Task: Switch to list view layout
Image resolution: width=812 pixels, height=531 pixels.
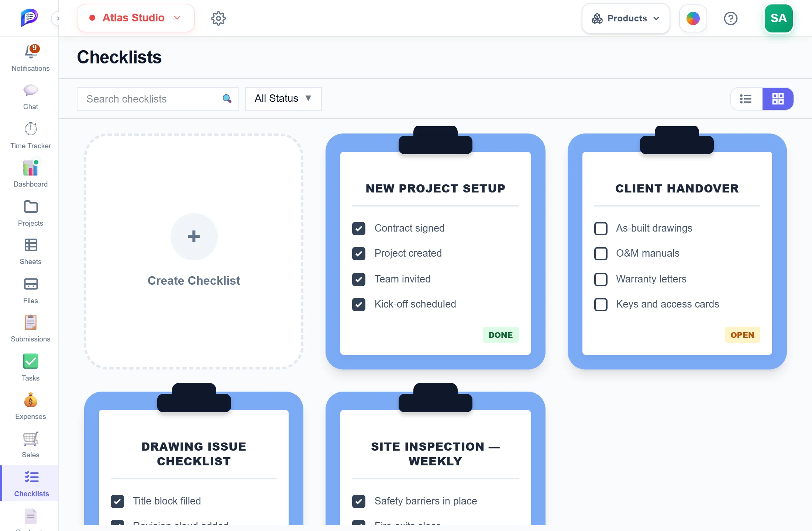Action: (746, 99)
